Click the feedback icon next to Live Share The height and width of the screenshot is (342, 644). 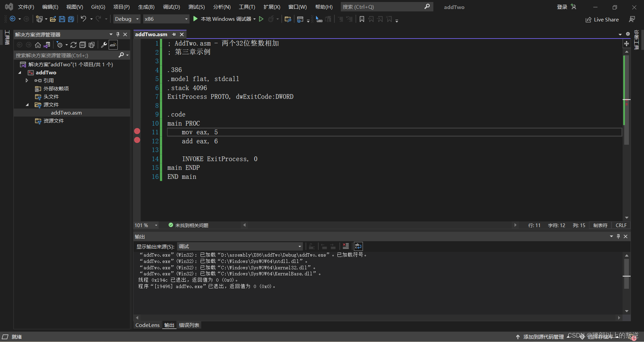point(632,19)
